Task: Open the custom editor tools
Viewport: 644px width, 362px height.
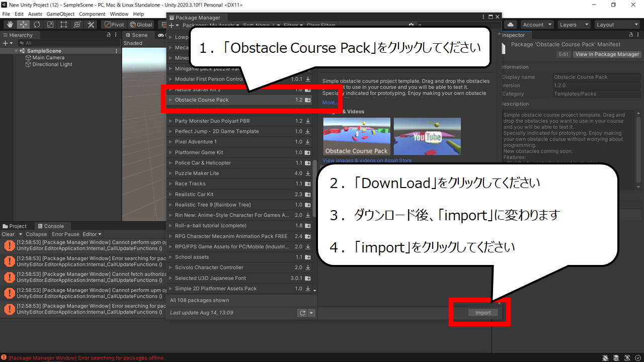Action: (x=91, y=25)
